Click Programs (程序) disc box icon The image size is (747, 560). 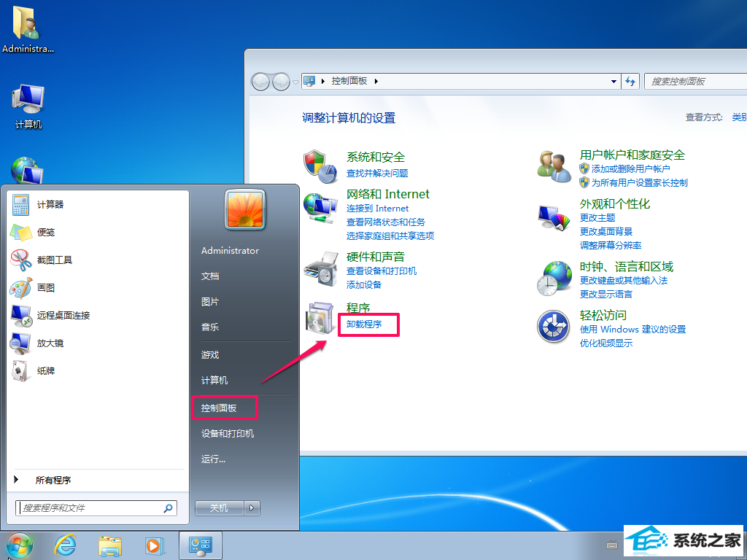pos(320,318)
